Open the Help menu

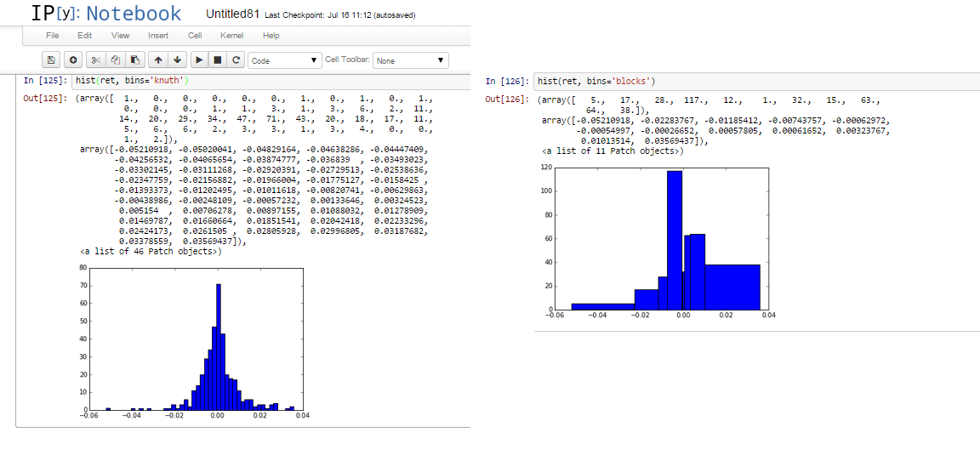coord(271,36)
